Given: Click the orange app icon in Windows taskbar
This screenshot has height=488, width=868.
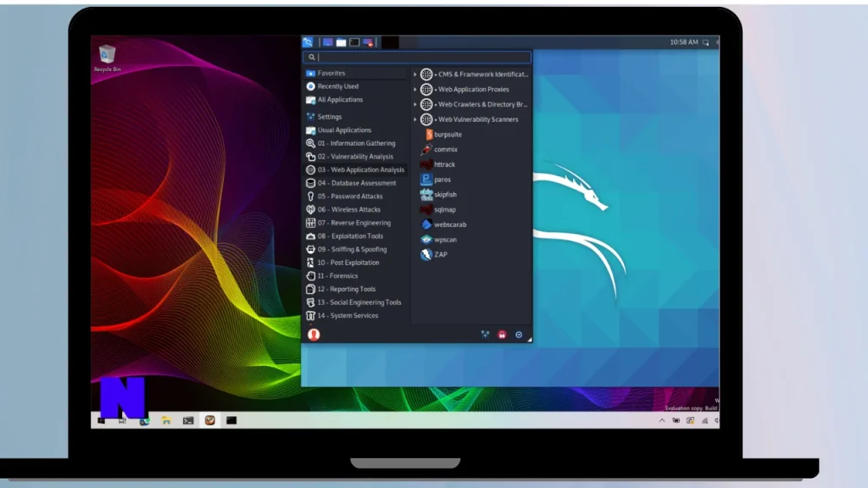Looking at the screenshot, I should click(210, 420).
